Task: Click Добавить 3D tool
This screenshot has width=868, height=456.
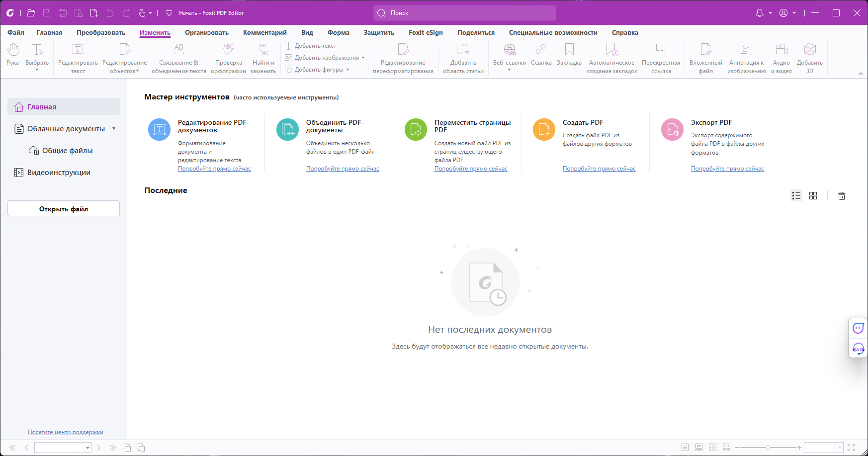Action: point(810,58)
